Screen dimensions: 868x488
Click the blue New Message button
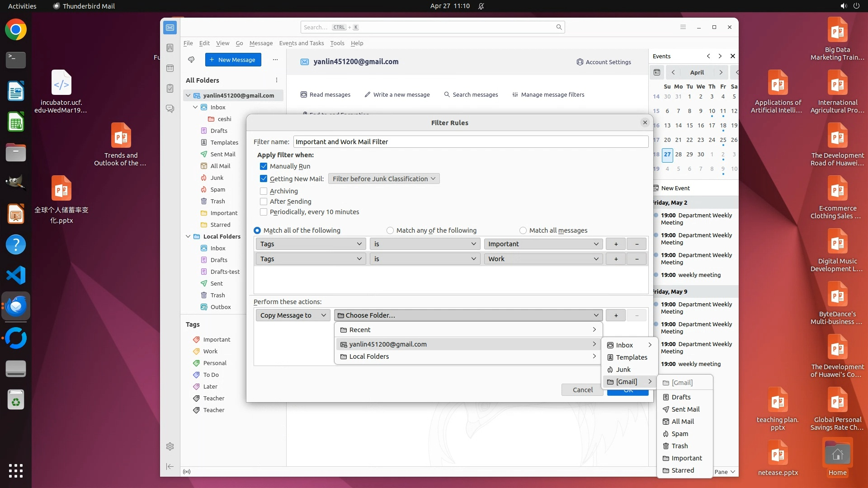click(233, 60)
